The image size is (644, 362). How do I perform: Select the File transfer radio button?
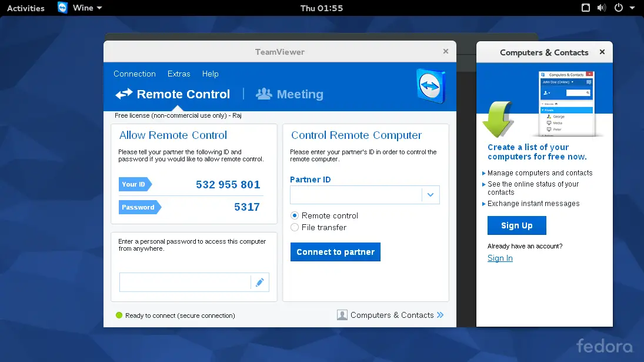click(295, 227)
